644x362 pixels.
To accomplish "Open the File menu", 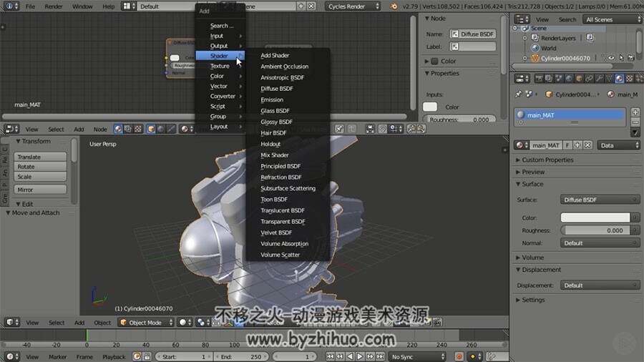I will (x=30, y=6).
